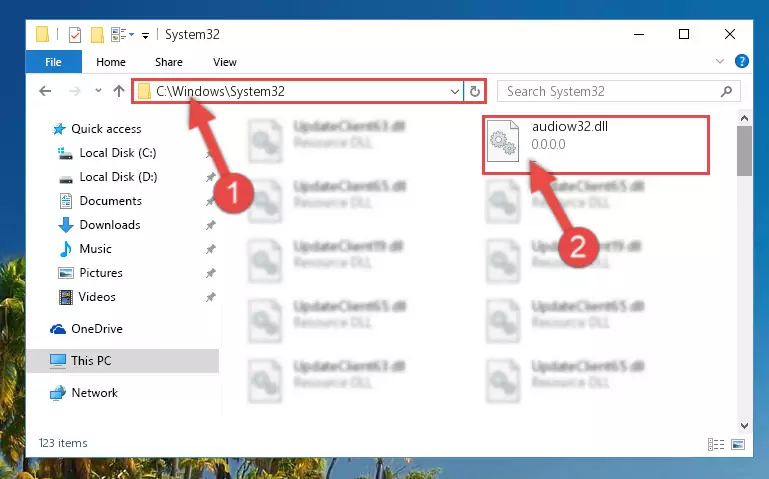This screenshot has width=769, height=479.
Task: Open Pictures in the sidebar
Action: 101,273
